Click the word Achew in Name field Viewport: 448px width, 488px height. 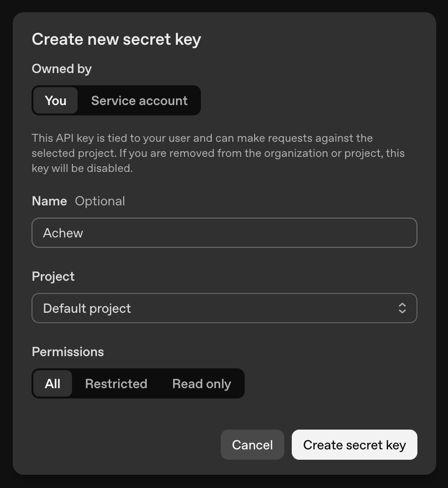[x=63, y=233]
